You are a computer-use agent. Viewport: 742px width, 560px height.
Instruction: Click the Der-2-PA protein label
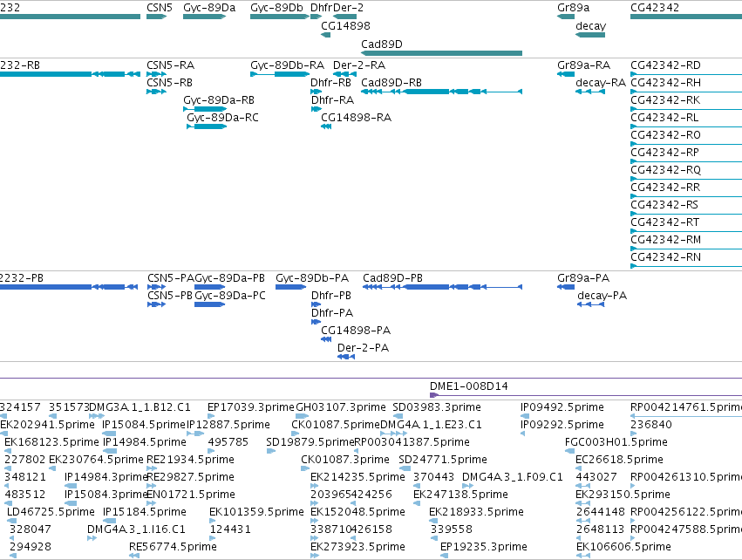tap(363, 348)
